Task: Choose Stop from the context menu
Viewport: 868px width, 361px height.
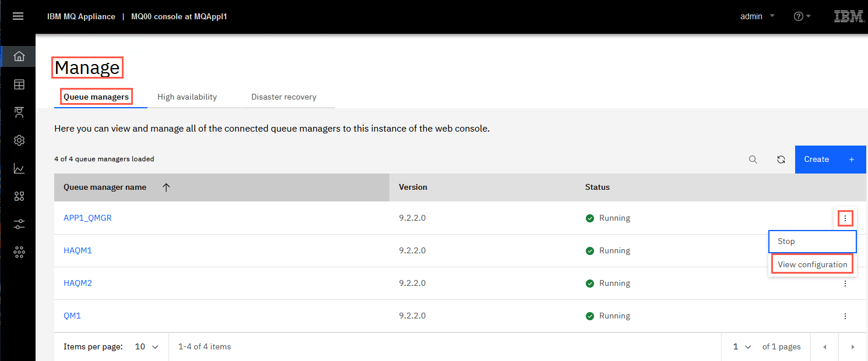Action: (x=813, y=241)
